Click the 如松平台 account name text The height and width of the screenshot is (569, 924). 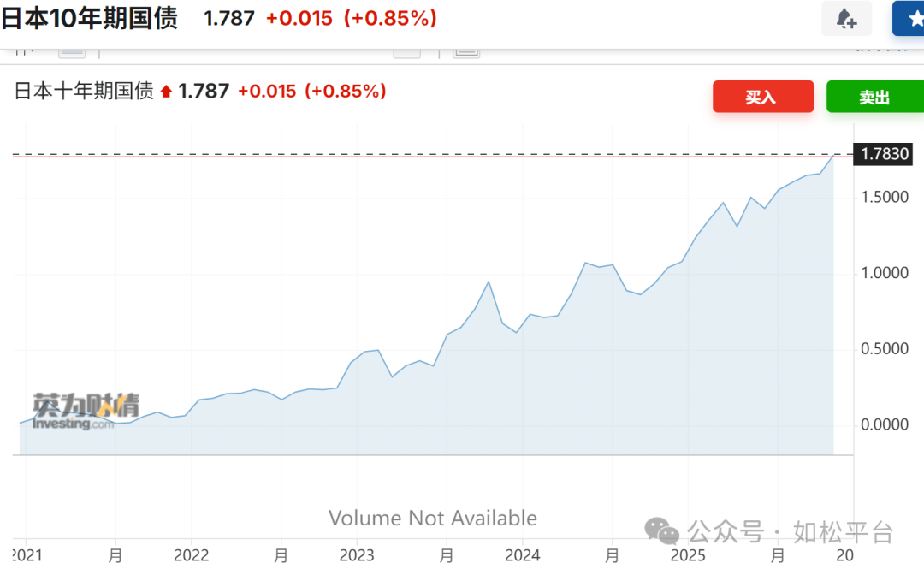844,532
